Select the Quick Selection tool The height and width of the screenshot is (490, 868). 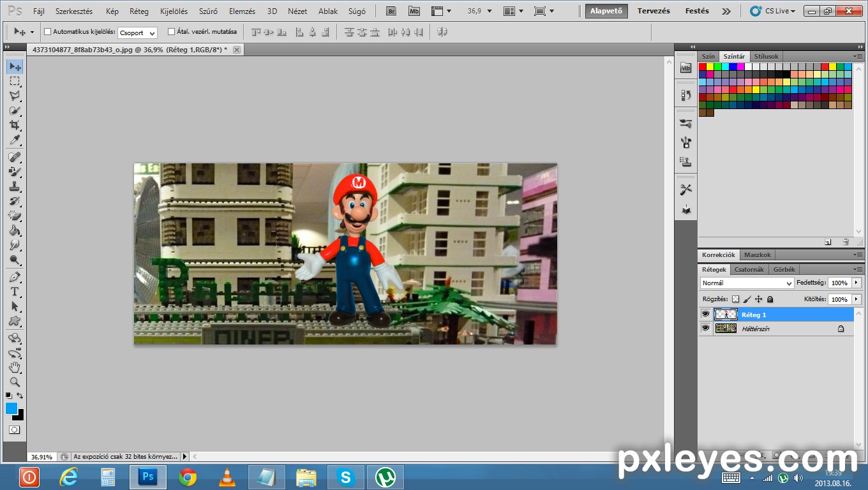15,110
